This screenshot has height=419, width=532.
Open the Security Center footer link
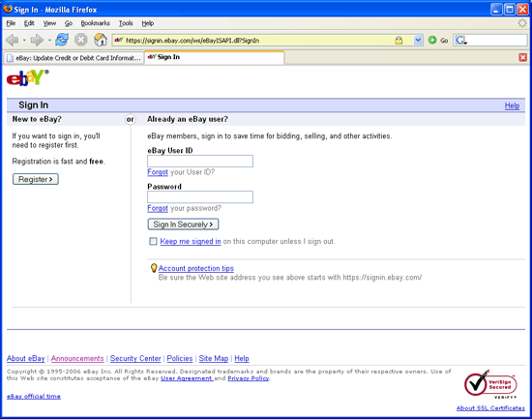[135, 358]
